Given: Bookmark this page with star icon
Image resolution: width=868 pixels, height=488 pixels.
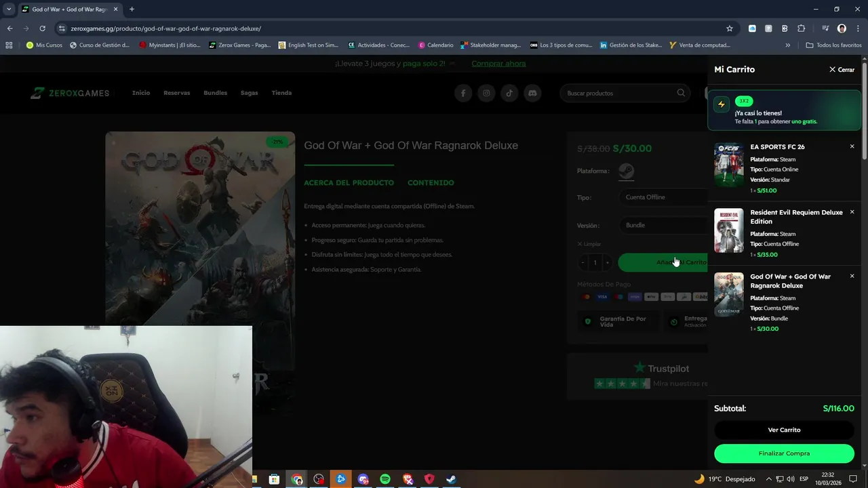Looking at the screenshot, I should tap(730, 28).
